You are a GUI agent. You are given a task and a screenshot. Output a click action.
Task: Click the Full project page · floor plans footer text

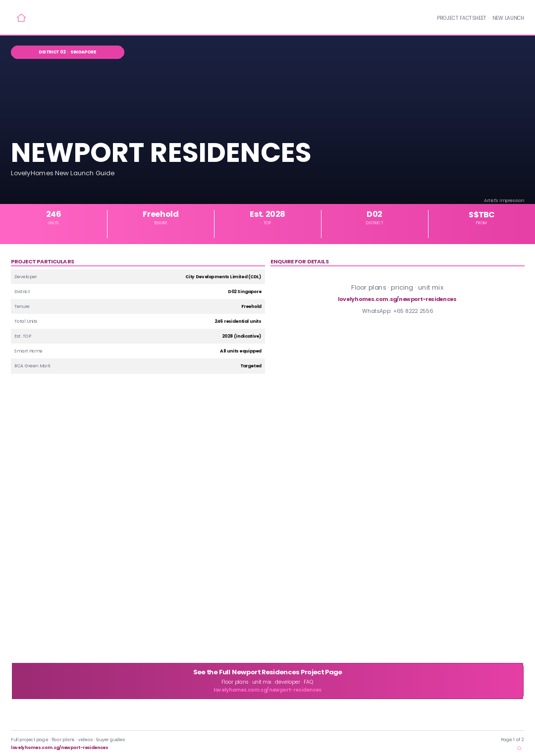(68, 740)
